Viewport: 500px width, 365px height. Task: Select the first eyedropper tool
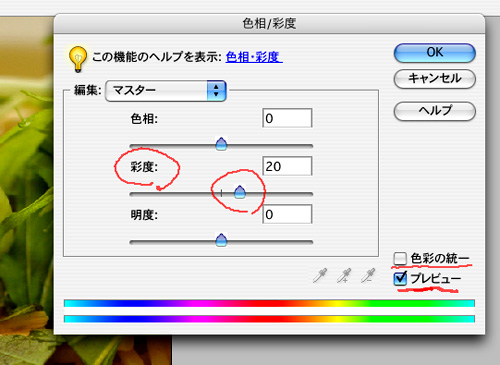(x=319, y=276)
